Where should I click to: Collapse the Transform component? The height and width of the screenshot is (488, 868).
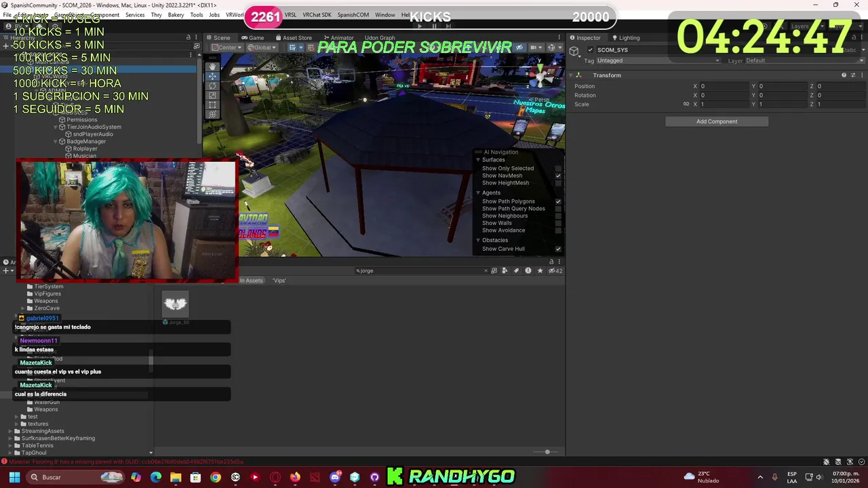click(571, 75)
